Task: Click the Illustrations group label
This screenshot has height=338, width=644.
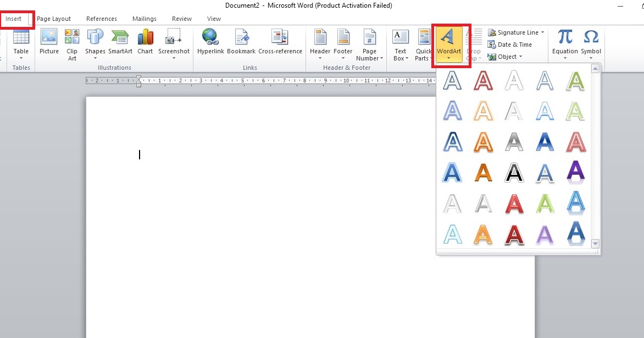Action: pyautogui.click(x=114, y=68)
